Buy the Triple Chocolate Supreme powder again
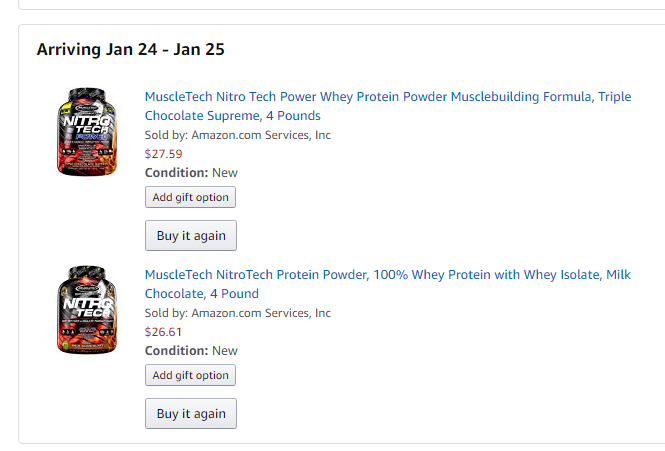The height and width of the screenshot is (451, 665). 191,236
